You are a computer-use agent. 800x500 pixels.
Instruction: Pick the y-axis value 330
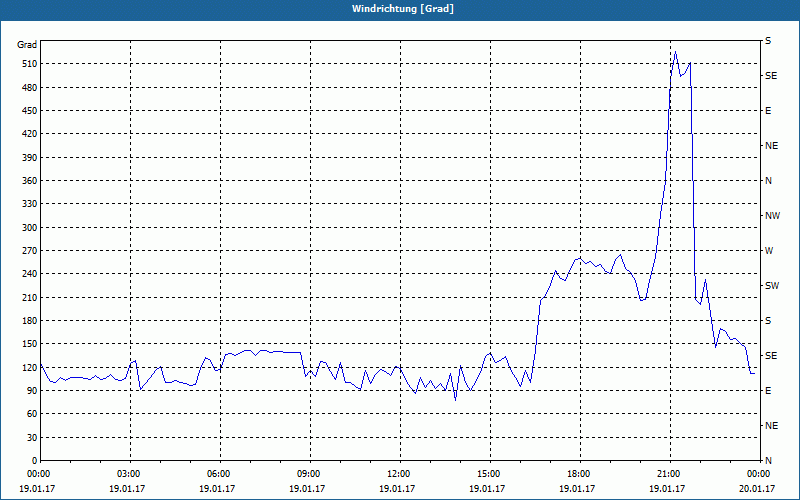30,204
